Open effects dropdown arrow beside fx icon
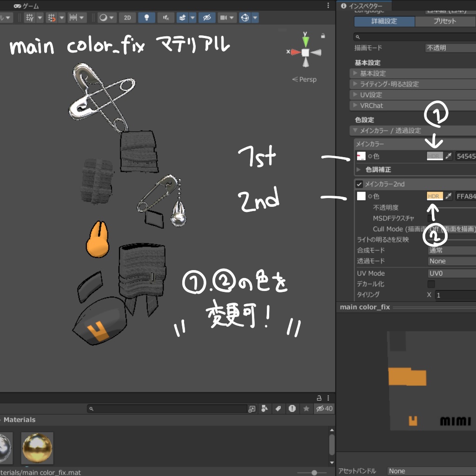476x476 pixels. pyautogui.click(x=192, y=18)
